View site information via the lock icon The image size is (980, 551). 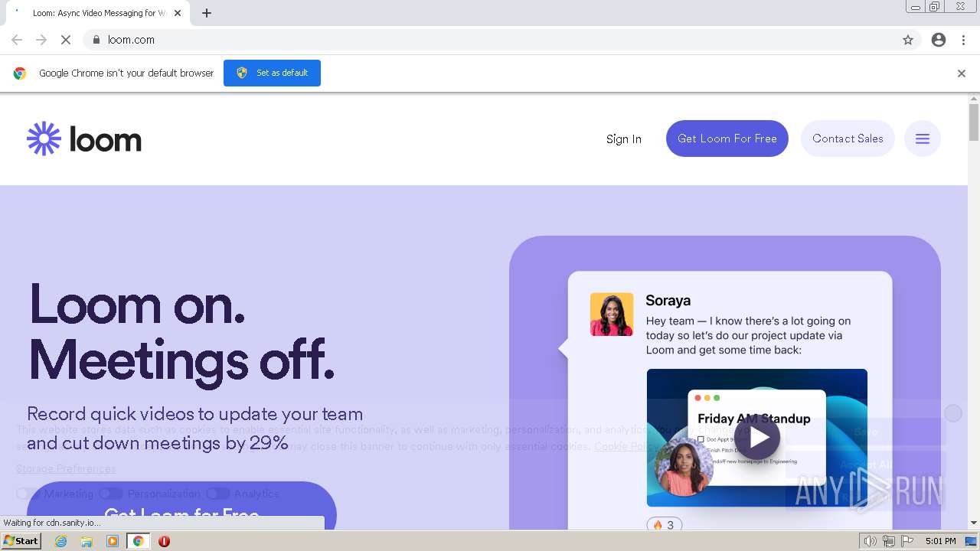tap(96, 40)
